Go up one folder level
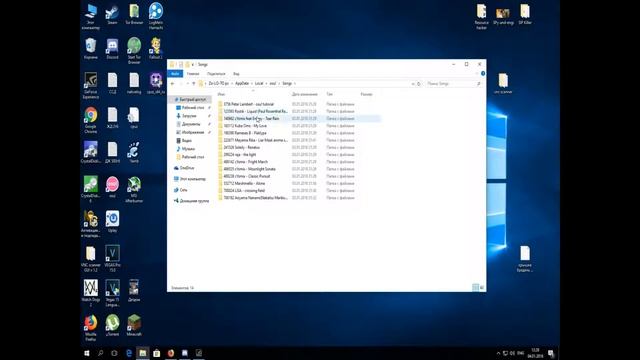The height and width of the screenshot is (360, 640). [193, 83]
